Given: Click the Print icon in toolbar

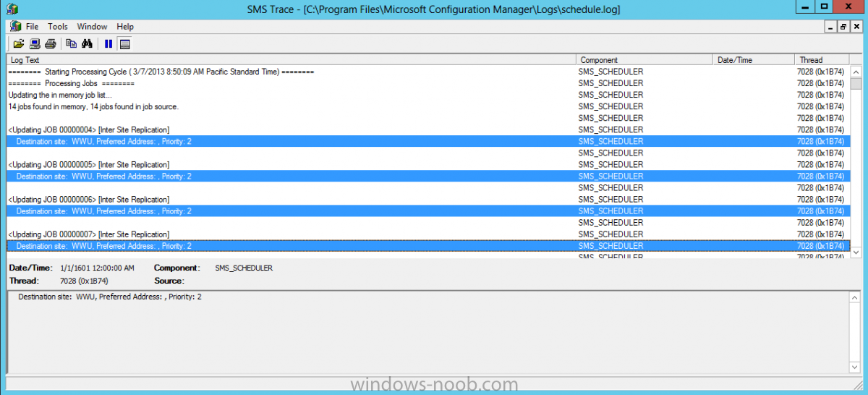Looking at the screenshot, I should point(51,43).
